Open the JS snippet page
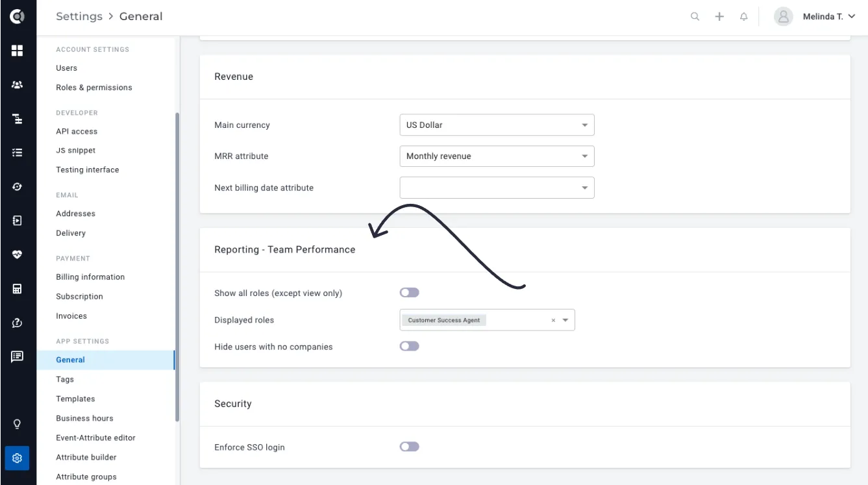 pyautogui.click(x=75, y=150)
